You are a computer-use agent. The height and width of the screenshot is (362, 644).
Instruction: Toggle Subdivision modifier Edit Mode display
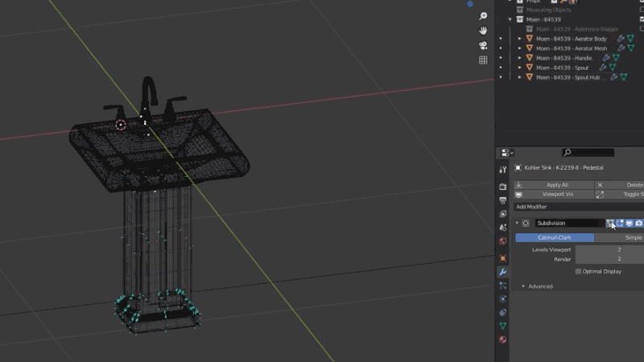[620, 224]
